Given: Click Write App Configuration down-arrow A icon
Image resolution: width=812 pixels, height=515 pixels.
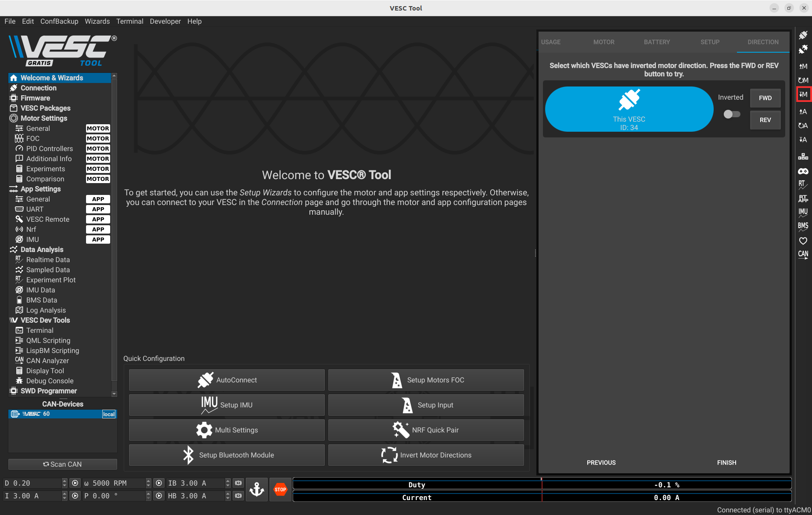Looking at the screenshot, I should coord(803,140).
